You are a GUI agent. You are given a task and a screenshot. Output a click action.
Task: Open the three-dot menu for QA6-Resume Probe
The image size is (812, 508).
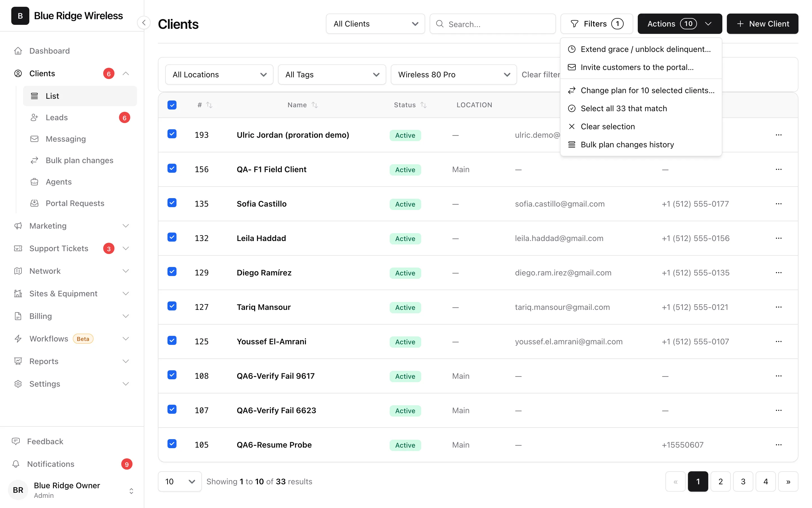click(778, 444)
